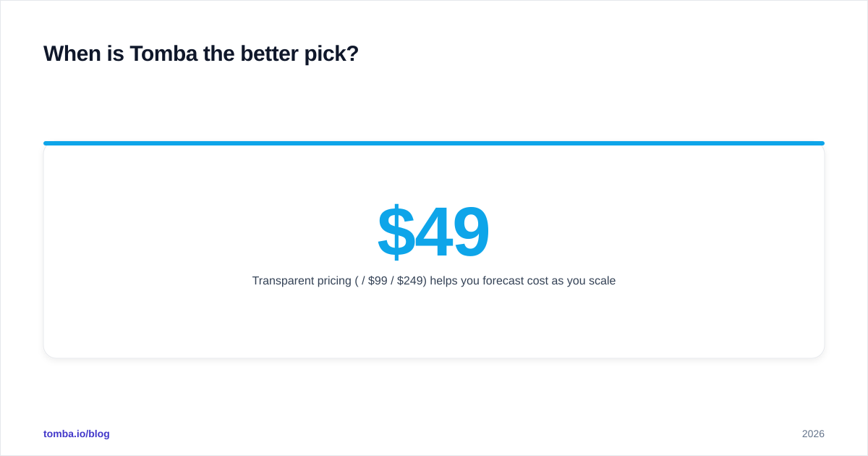Click the digit 9 in the $49 figure
Viewport: 868px width, 456px height.
[472, 232]
